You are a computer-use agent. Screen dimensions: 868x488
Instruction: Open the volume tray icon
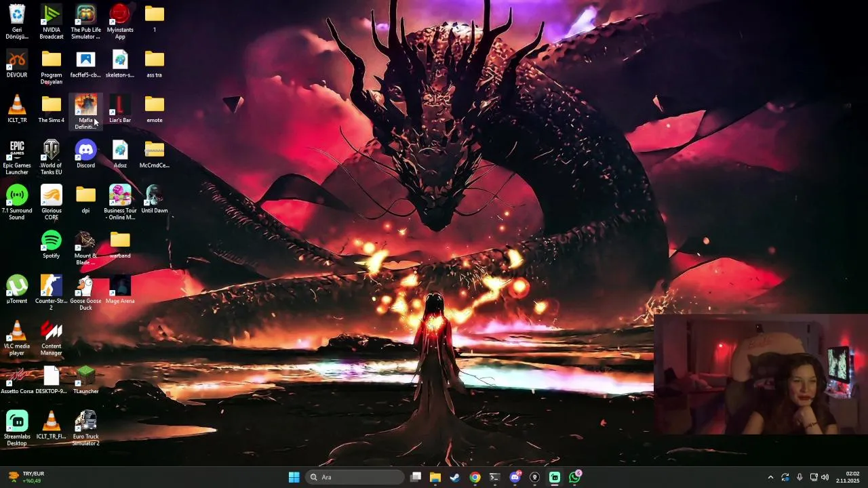tap(825, 477)
